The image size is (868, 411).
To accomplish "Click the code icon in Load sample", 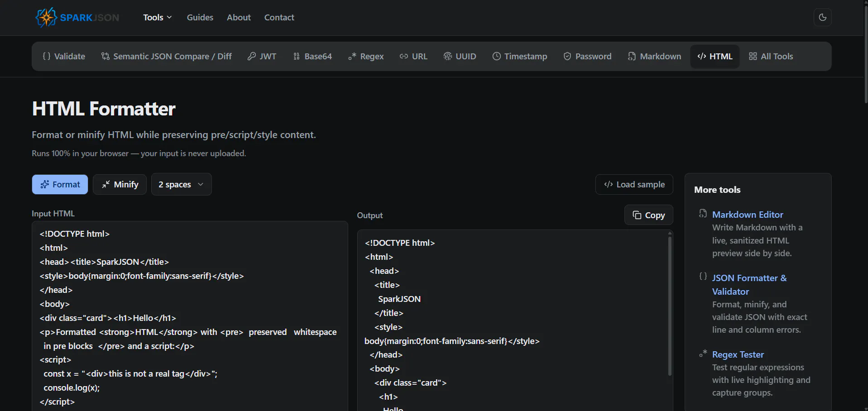I will pos(608,184).
